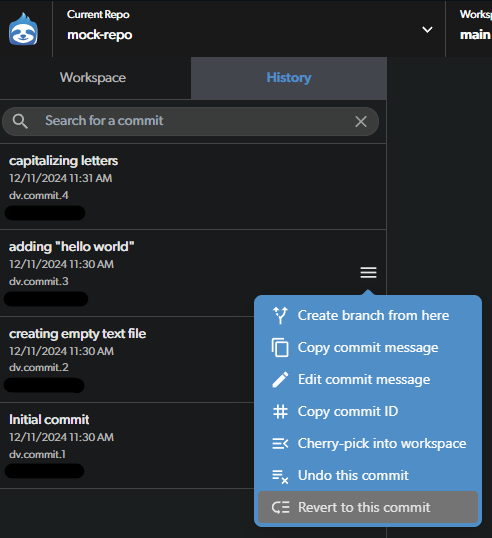
Task: Click the dv.commit.3 ID text
Action: [x=38, y=281]
